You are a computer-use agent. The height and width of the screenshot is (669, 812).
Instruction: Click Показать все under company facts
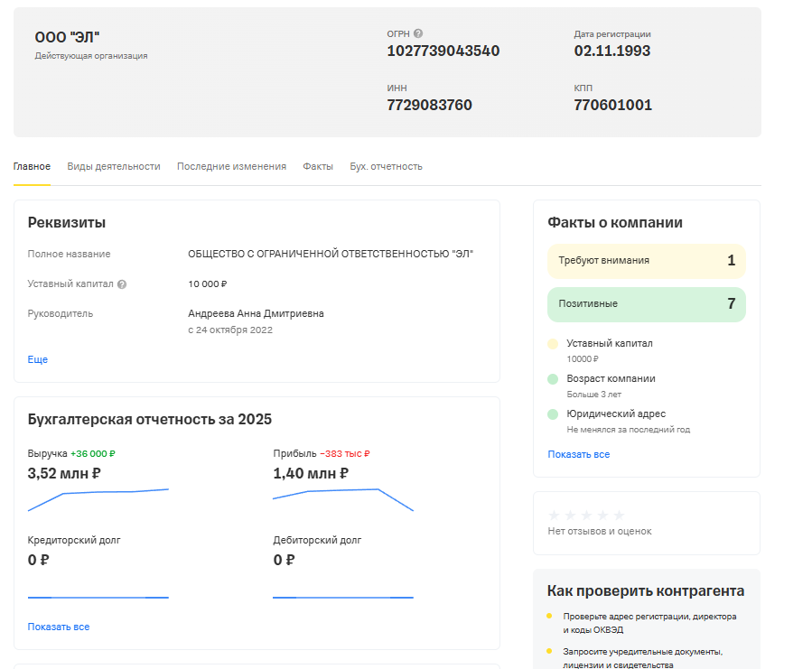click(x=578, y=454)
